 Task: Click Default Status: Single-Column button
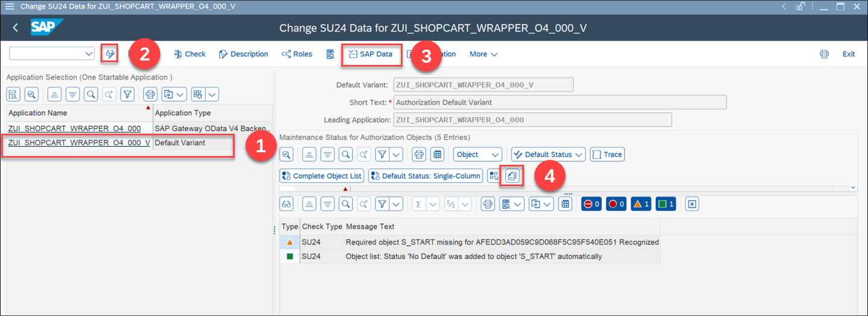click(x=426, y=176)
